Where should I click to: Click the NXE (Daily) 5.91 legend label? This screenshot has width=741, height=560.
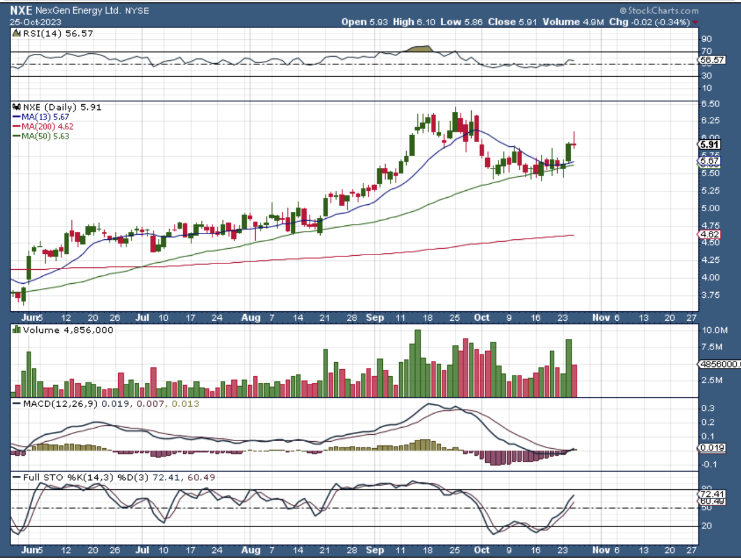point(62,107)
